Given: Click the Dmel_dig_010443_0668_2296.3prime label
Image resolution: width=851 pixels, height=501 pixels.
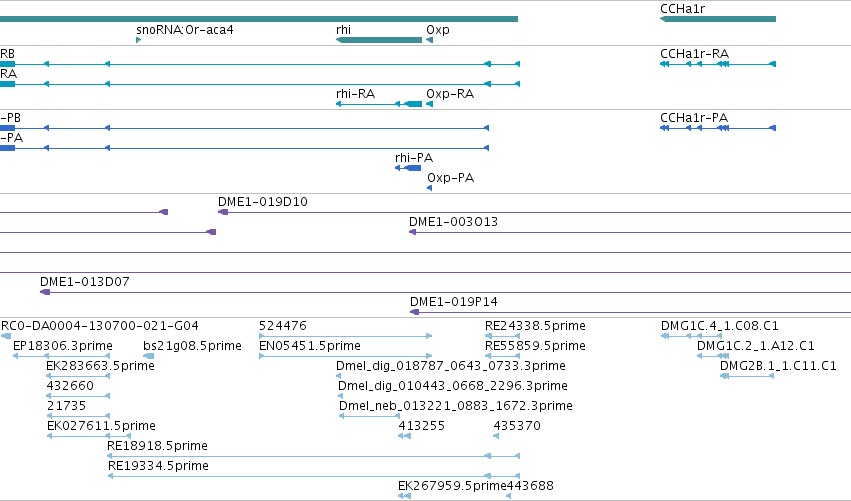Looking at the screenshot, I should [x=453, y=386].
